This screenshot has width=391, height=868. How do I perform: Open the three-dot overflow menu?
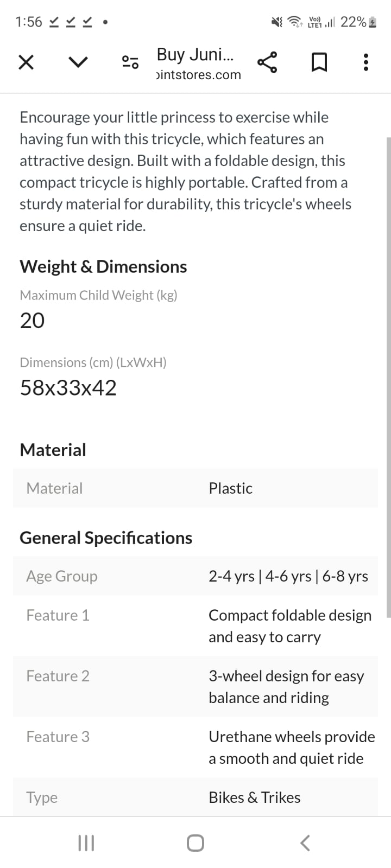coord(366,62)
